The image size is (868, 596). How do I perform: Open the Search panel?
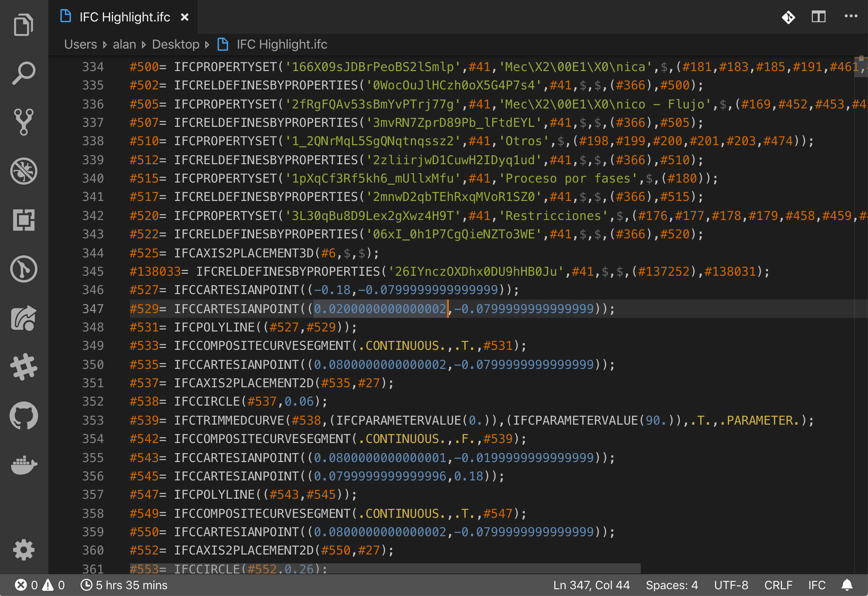coord(23,73)
